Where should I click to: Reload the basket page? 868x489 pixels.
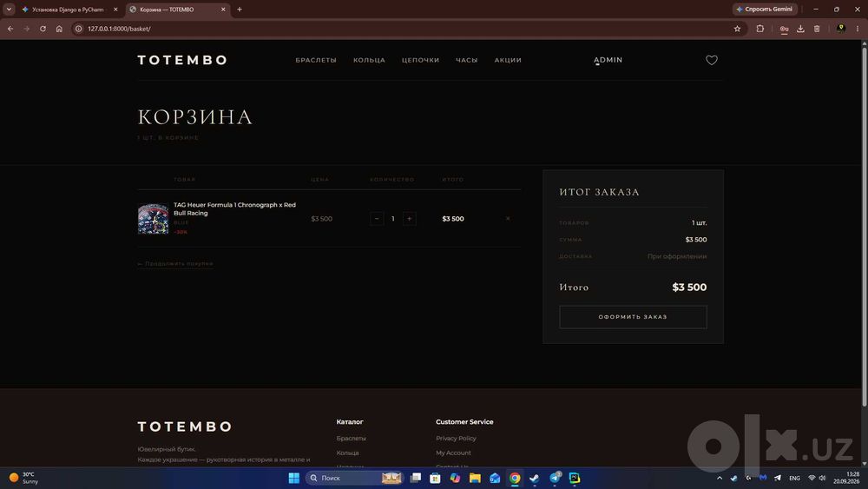coord(43,29)
